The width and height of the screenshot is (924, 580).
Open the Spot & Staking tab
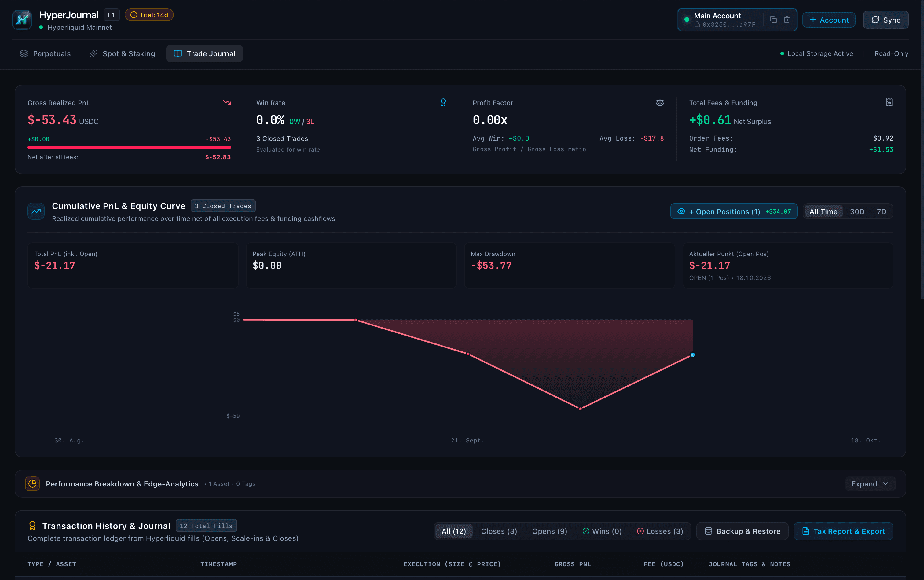(x=122, y=54)
